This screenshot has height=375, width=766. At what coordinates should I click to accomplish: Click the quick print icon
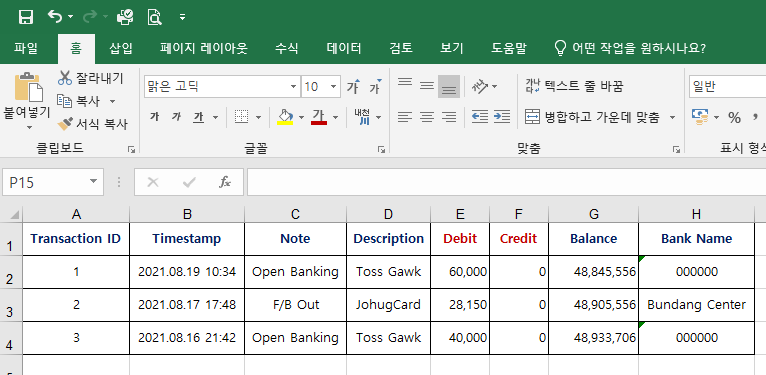click(125, 17)
